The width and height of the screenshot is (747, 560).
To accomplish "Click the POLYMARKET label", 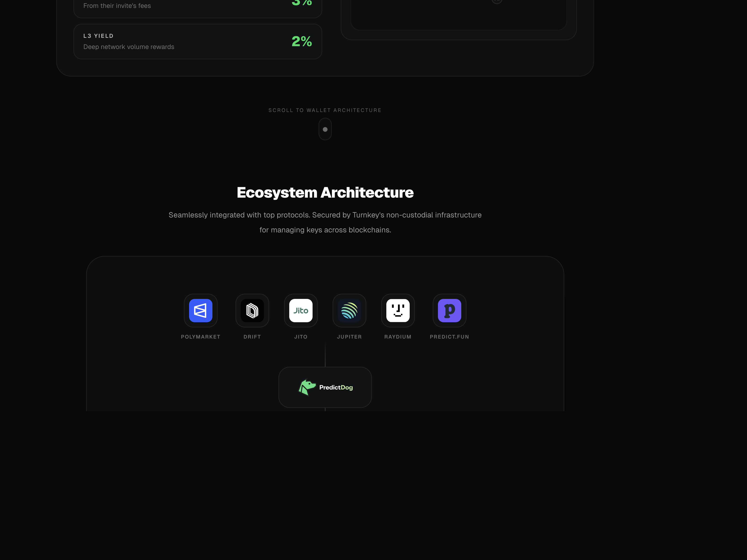I will click(x=201, y=337).
